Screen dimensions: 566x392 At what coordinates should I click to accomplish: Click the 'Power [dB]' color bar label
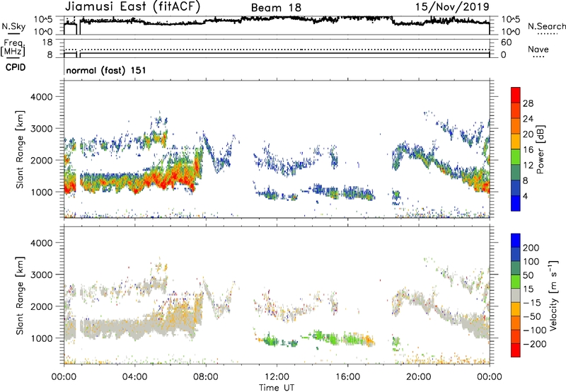point(540,149)
